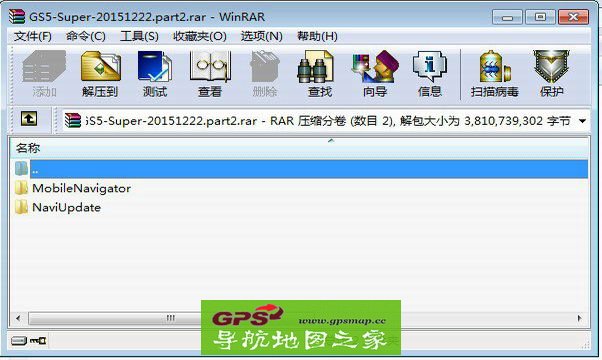This screenshot has height=360, width=602.
Task: Open the View (查看) tool
Action: 210,74
